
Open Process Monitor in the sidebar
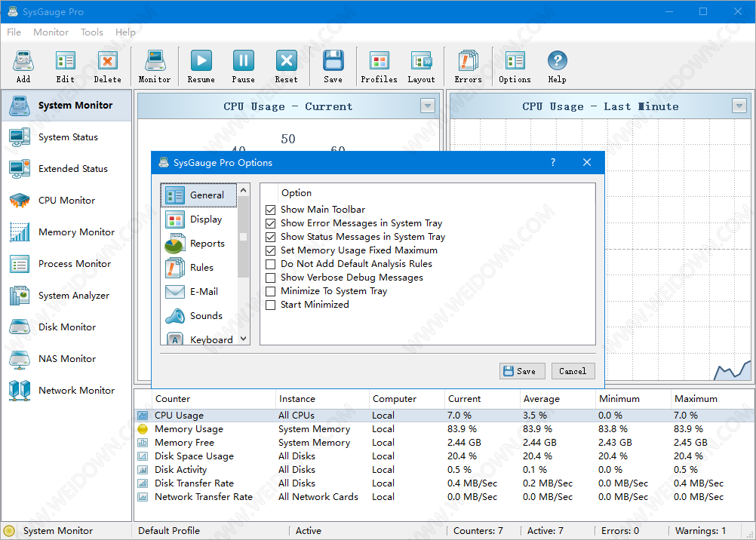66,264
